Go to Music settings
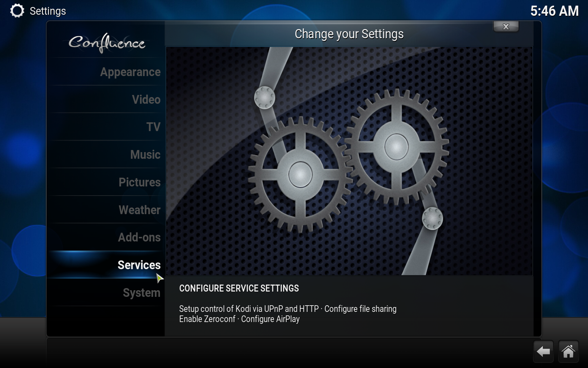The image size is (588, 368). [x=106, y=155]
